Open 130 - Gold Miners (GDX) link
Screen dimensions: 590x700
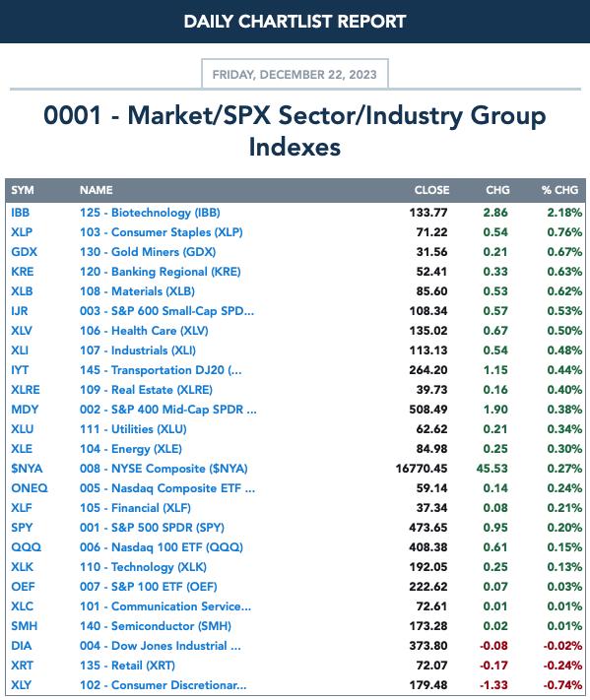[148, 252]
